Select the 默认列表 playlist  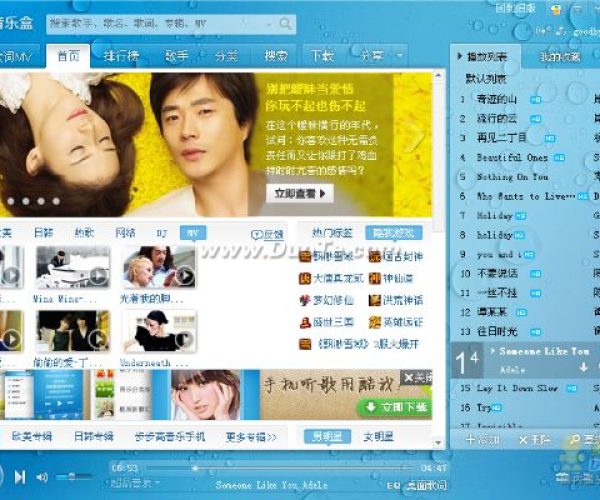tap(486, 79)
